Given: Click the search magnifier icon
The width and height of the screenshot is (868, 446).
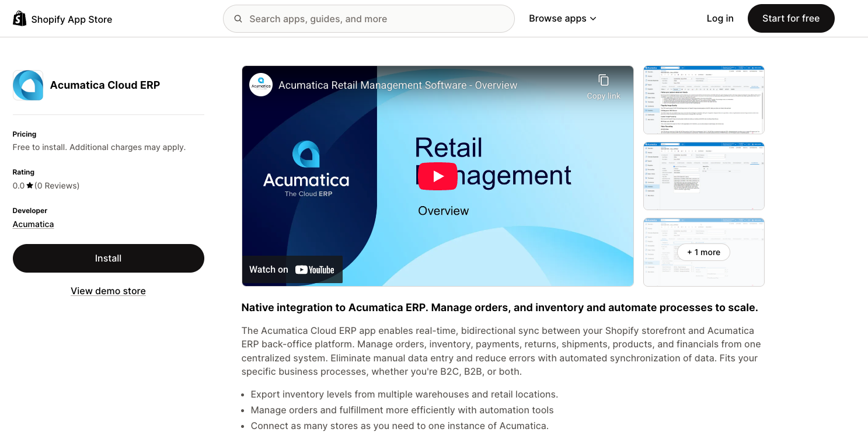Looking at the screenshot, I should tap(238, 18).
